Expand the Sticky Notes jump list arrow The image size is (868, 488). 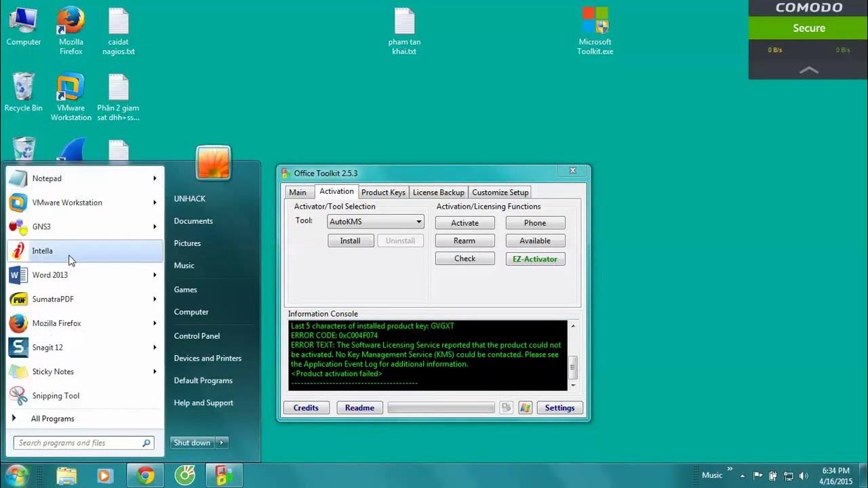tap(155, 371)
